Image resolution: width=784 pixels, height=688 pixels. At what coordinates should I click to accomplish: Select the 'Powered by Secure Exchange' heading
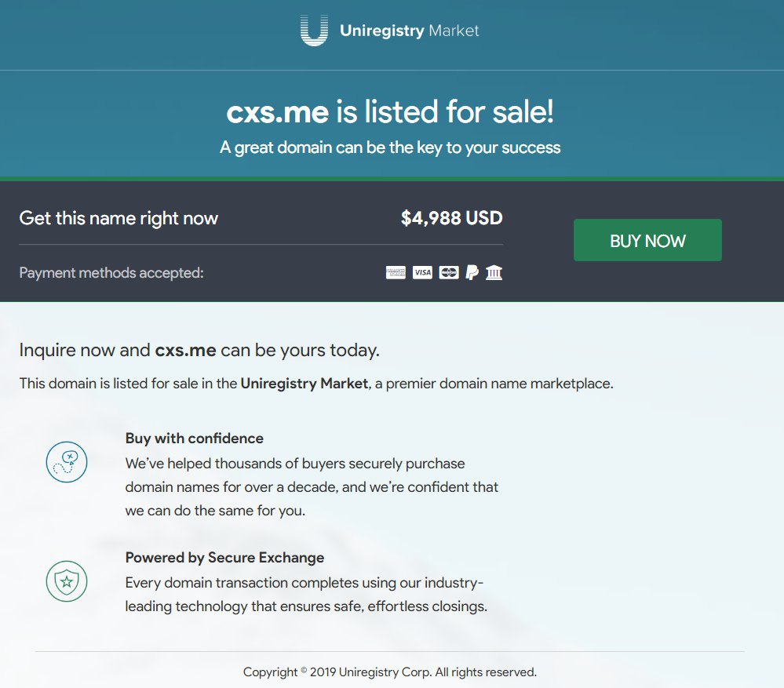pos(224,558)
